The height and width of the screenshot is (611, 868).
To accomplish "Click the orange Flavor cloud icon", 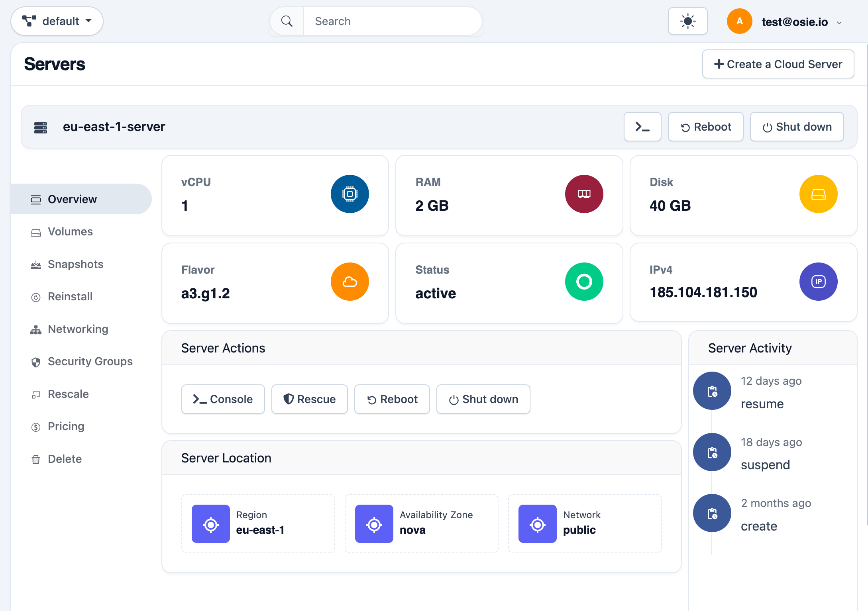I will point(350,282).
